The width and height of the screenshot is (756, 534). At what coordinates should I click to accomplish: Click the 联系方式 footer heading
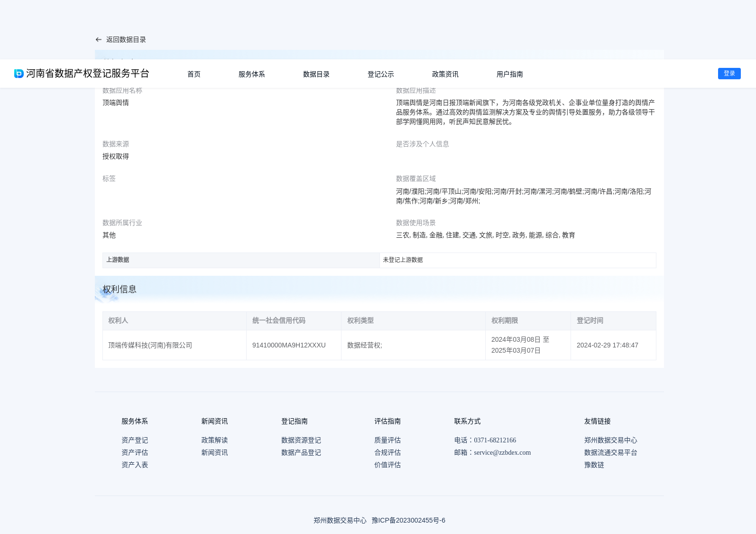(x=467, y=422)
